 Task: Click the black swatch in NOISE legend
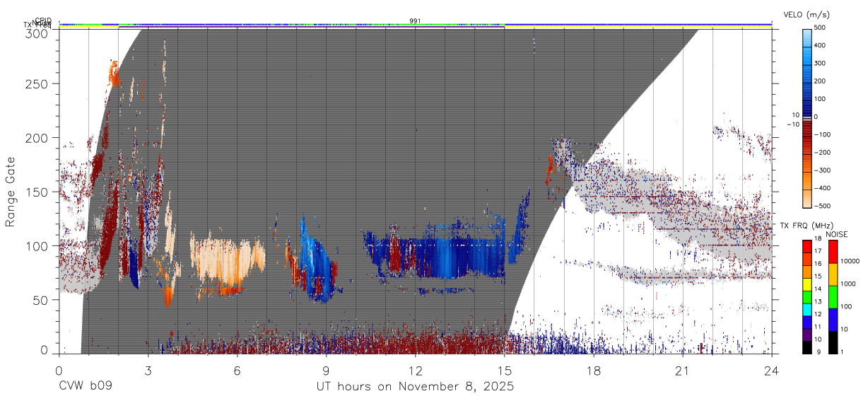832,342
